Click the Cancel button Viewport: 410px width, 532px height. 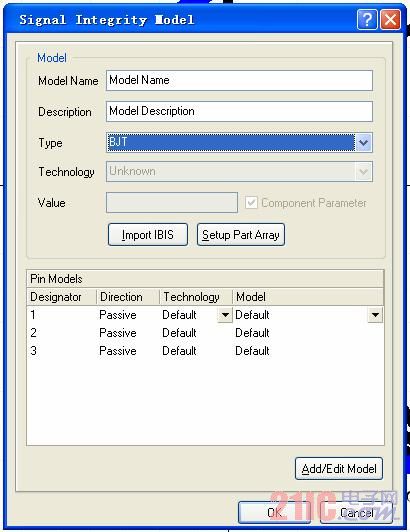tap(356, 512)
